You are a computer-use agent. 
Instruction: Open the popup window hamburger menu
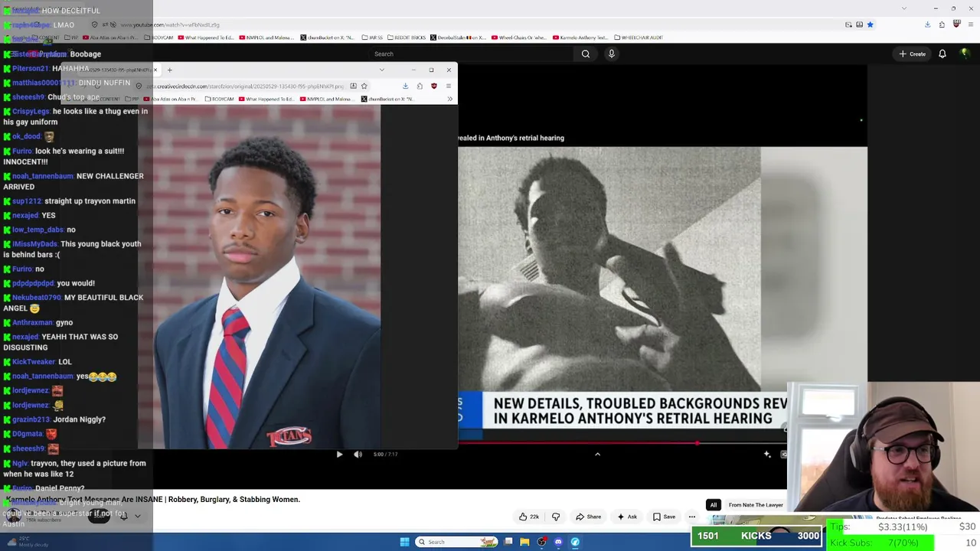[x=449, y=86]
